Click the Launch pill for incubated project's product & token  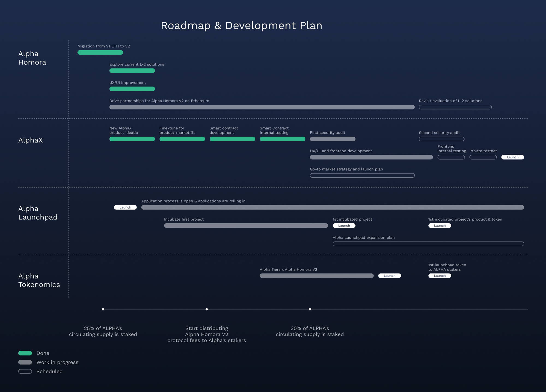pos(440,225)
